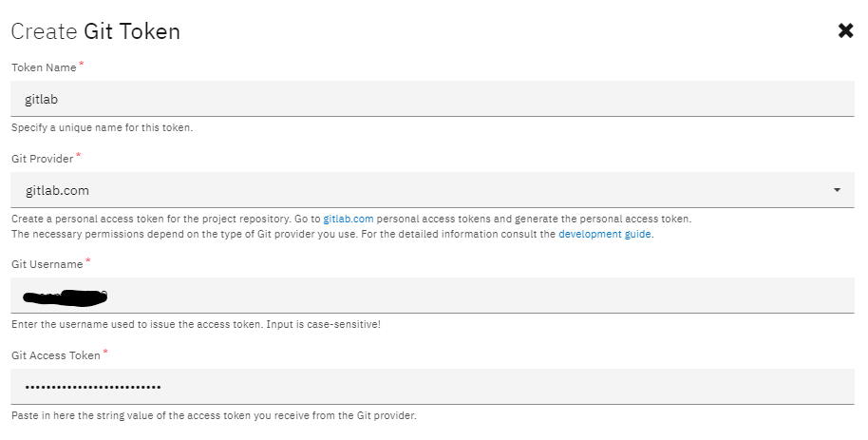
Task: Click the Git Access Token label
Action: (56, 355)
